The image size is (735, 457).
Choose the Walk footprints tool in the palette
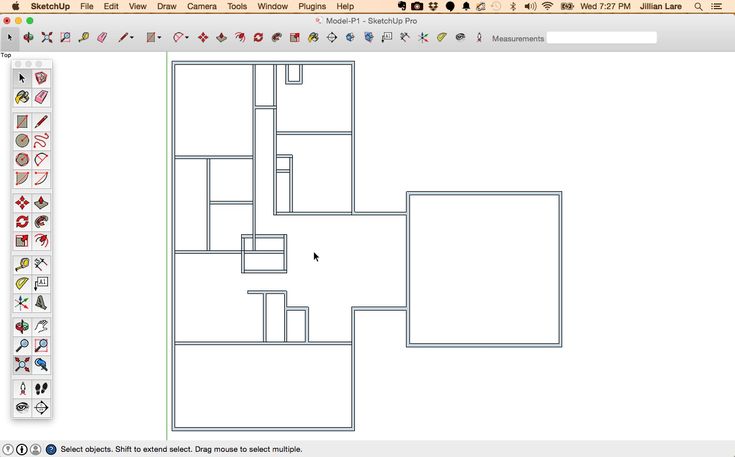tap(41, 388)
